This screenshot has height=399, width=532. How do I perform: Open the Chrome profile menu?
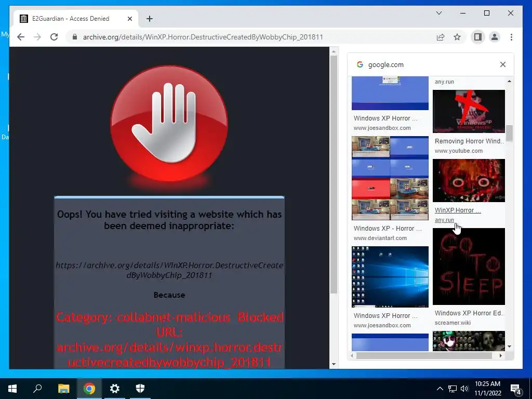point(495,37)
